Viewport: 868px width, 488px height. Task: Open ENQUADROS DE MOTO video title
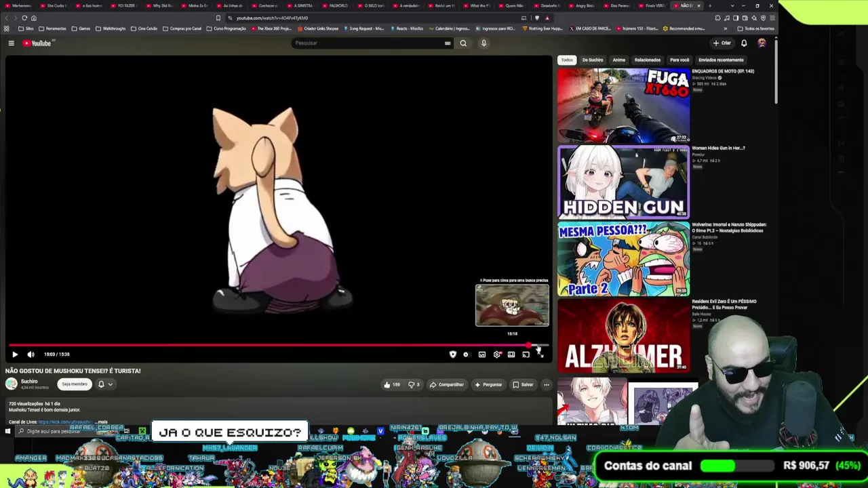[x=723, y=71]
